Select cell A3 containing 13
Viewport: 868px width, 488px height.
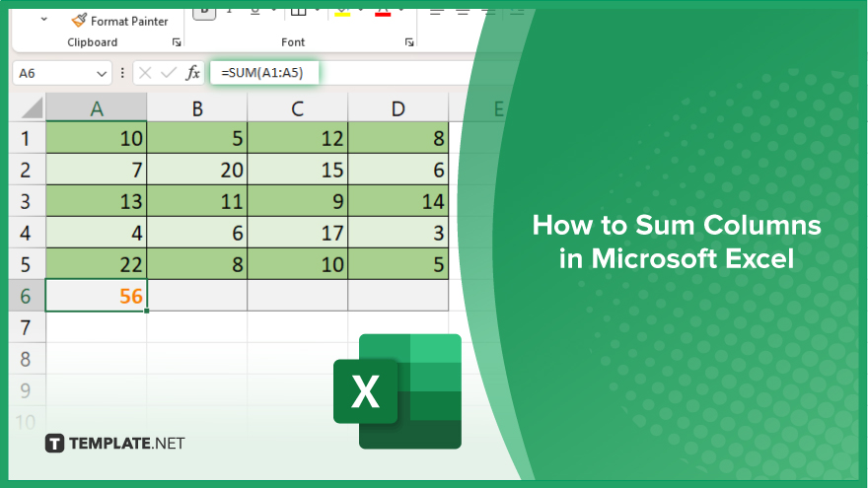pos(97,201)
